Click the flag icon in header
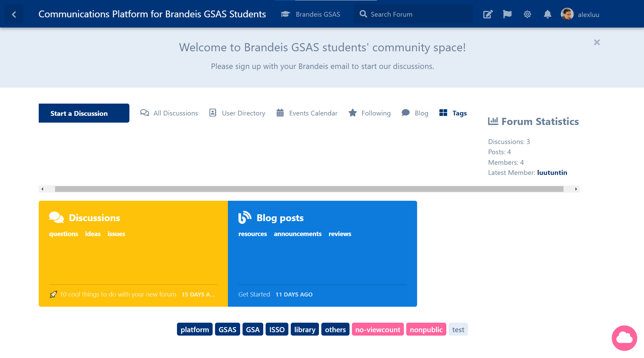The image size is (644, 358). coord(507,14)
